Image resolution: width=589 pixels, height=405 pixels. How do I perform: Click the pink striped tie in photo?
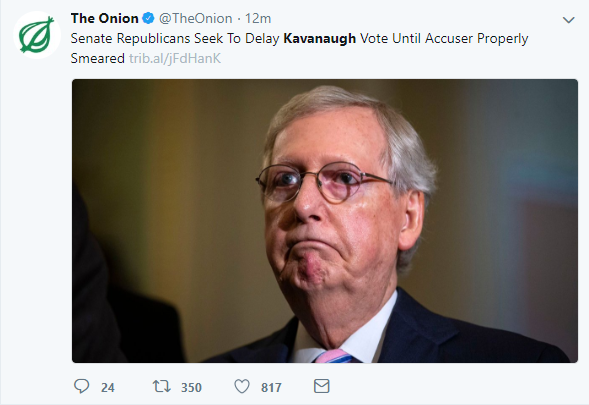tap(334, 356)
